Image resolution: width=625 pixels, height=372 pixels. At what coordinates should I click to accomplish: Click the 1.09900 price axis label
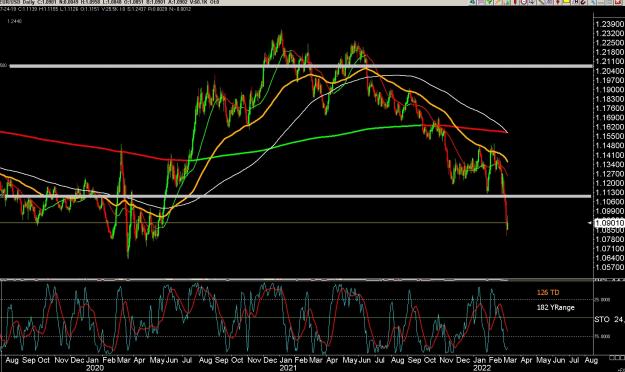[x=609, y=211]
